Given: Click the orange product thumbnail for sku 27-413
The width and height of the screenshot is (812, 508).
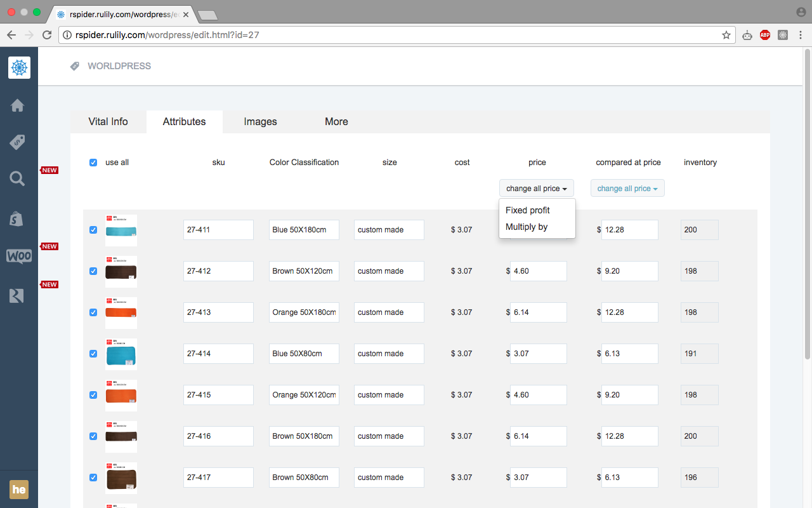Looking at the screenshot, I should 121,313.
